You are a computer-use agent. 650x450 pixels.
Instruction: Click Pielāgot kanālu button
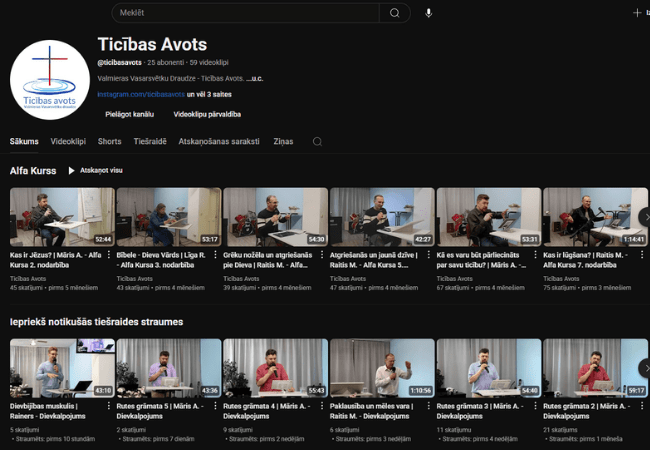coord(130,114)
